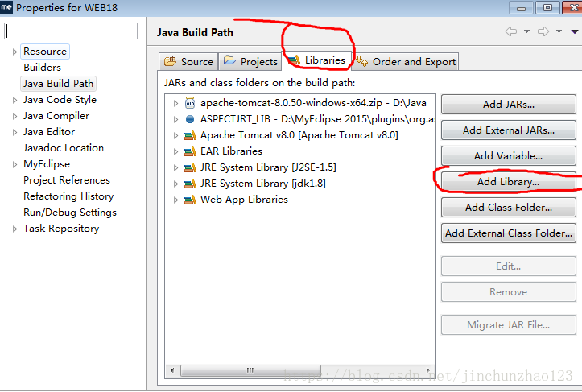Screen dimensions: 582x392
Task: Select the Libraries tab
Action: click(316, 60)
